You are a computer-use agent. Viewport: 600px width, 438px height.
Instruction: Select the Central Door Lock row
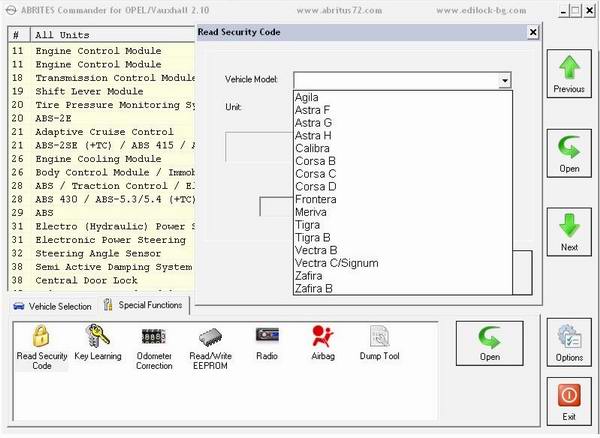(102, 280)
